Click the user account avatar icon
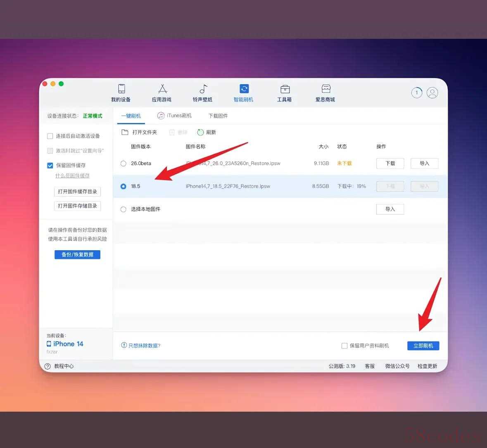The image size is (487, 448). [x=432, y=93]
